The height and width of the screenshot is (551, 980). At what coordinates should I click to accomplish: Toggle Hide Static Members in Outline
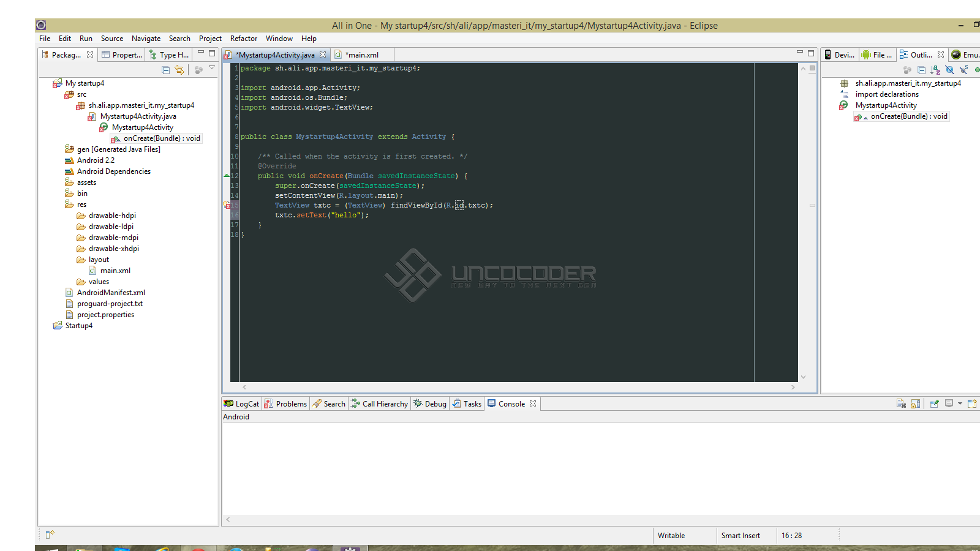click(x=963, y=70)
